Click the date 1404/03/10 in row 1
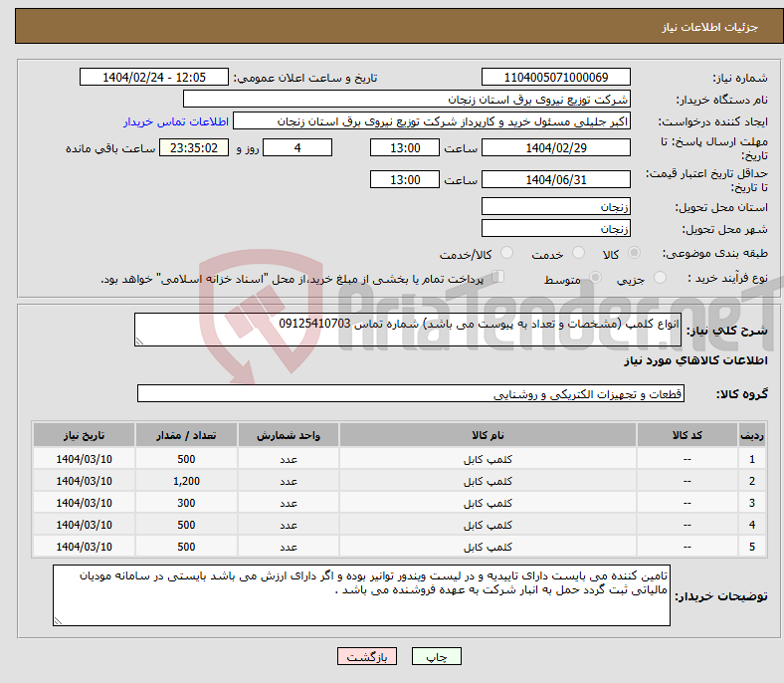Image resolution: width=784 pixels, height=683 pixels. (x=84, y=459)
